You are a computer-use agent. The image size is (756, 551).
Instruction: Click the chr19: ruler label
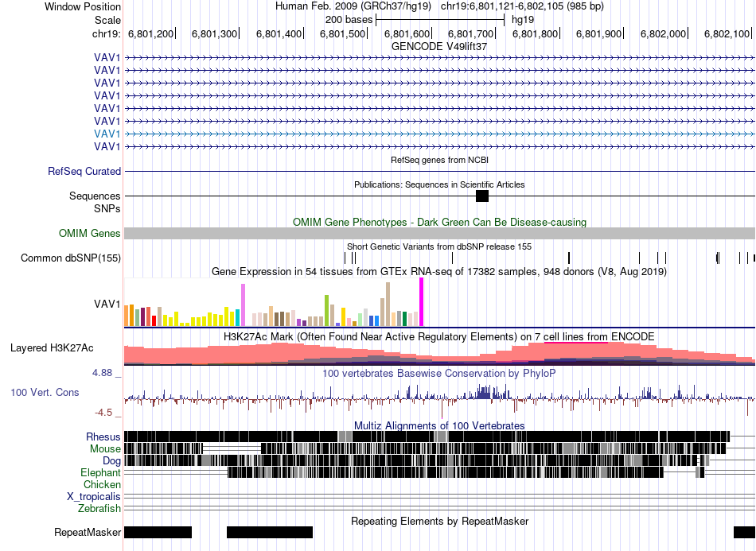click(106, 33)
